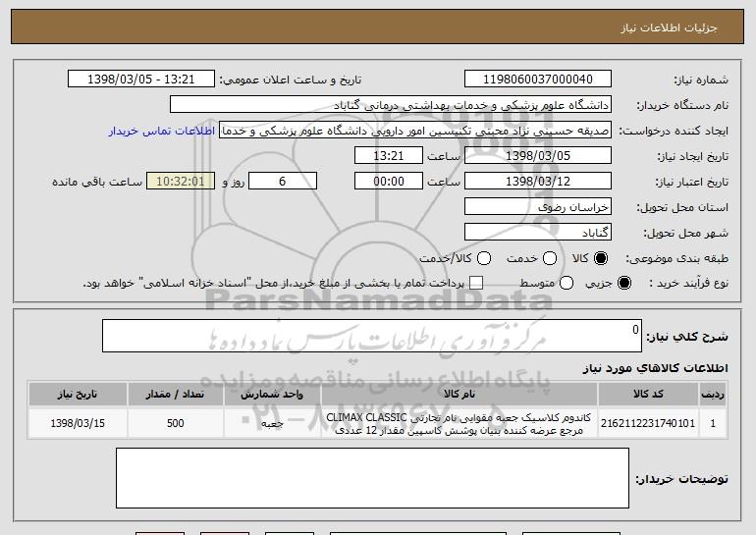This screenshot has height=535, width=756.
Task: Click the remaining days field showing 6
Action: (283, 182)
